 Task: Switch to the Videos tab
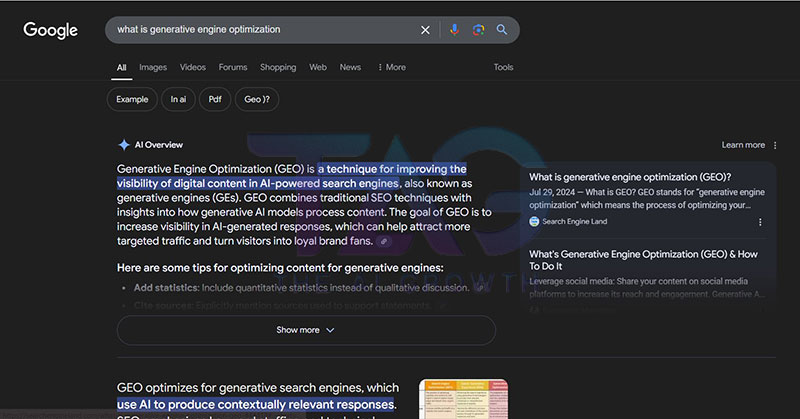tap(193, 67)
